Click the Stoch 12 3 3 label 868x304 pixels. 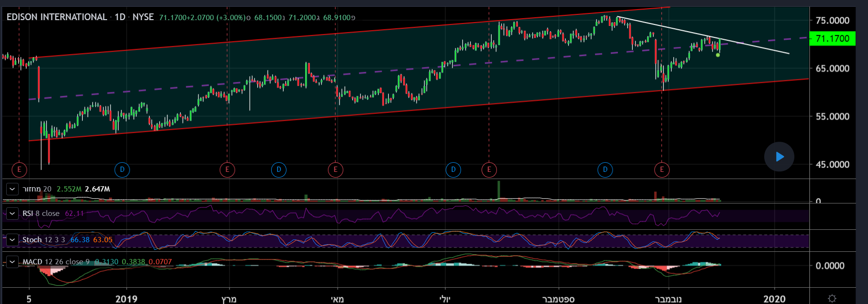pyautogui.click(x=44, y=240)
